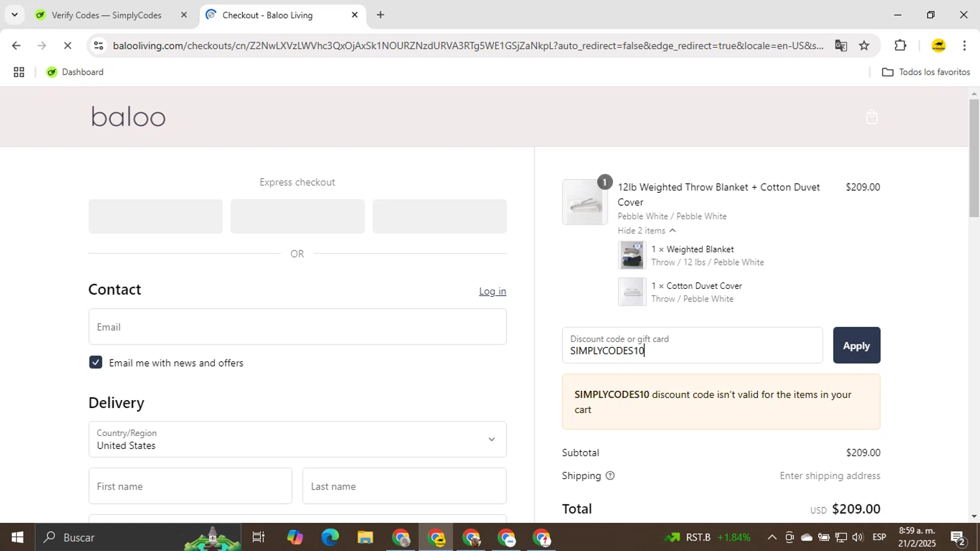Uncheck Email me with news and offers
This screenshot has width=980, height=551.
click(96, 363)
